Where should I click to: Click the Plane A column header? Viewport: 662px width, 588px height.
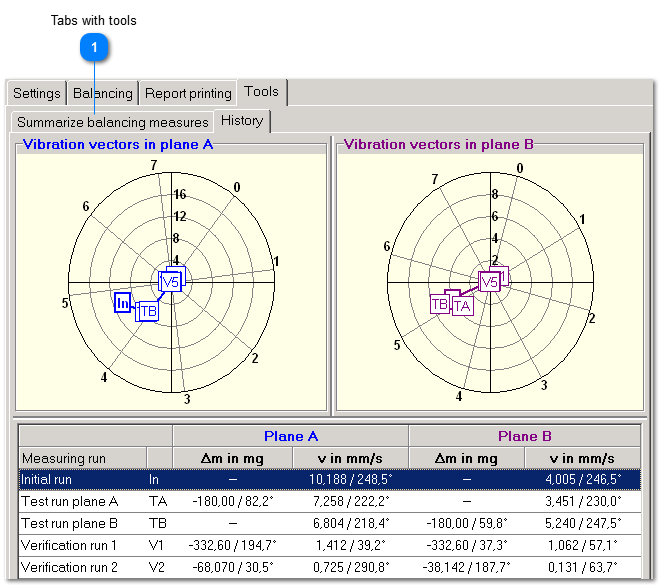tap(290, 436)
